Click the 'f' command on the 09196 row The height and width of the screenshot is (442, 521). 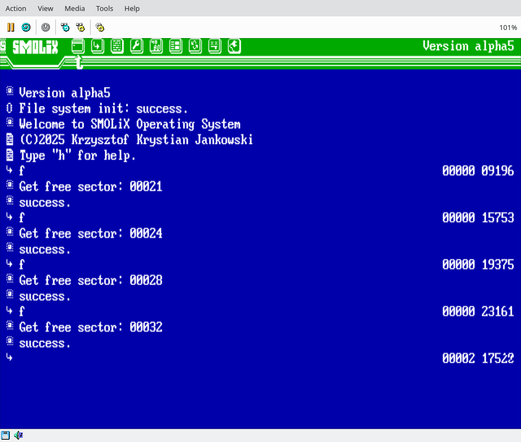click(x=22, y=171)
